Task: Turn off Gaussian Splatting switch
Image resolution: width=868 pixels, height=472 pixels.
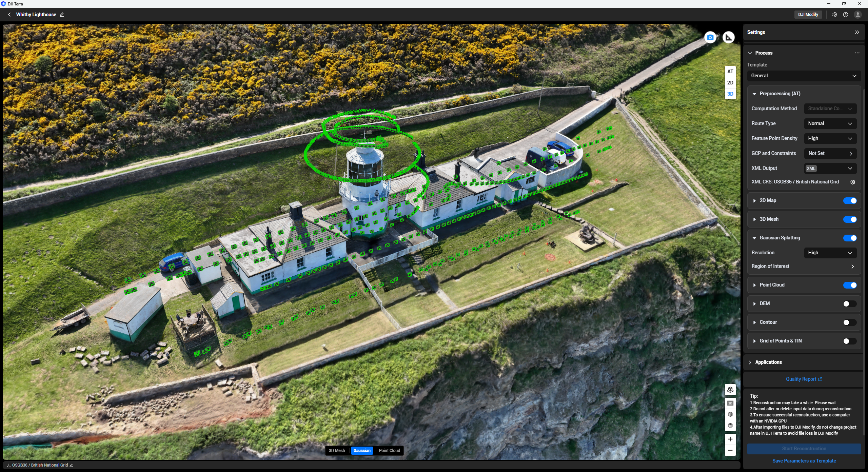Action: coord(850,238)
